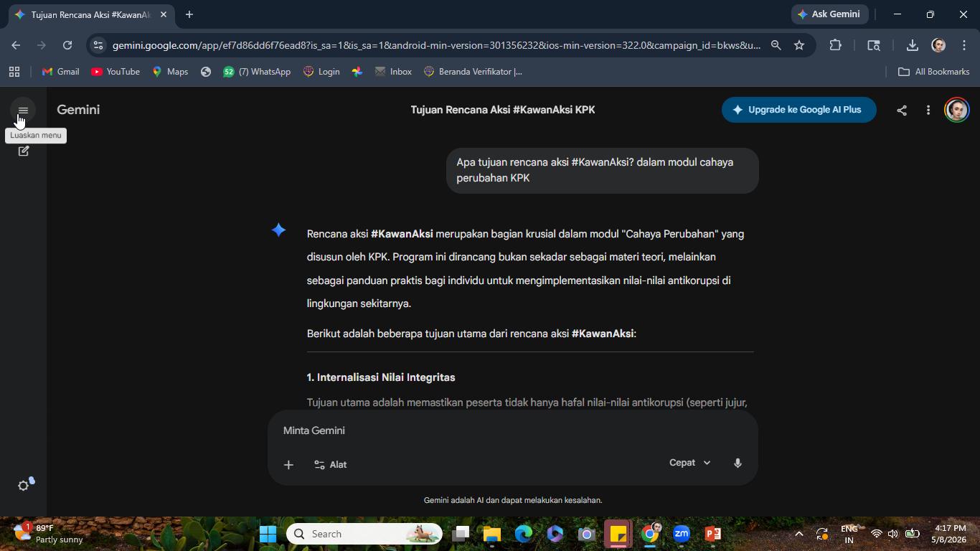Click Upgrade ke Google AI Plus button

point(798,110)
